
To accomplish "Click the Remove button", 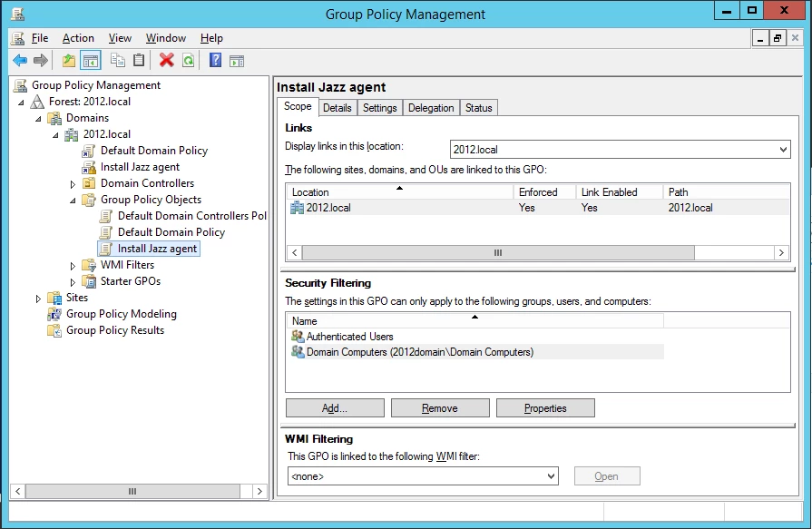I will pyautogui.click(x=440, y=408).
